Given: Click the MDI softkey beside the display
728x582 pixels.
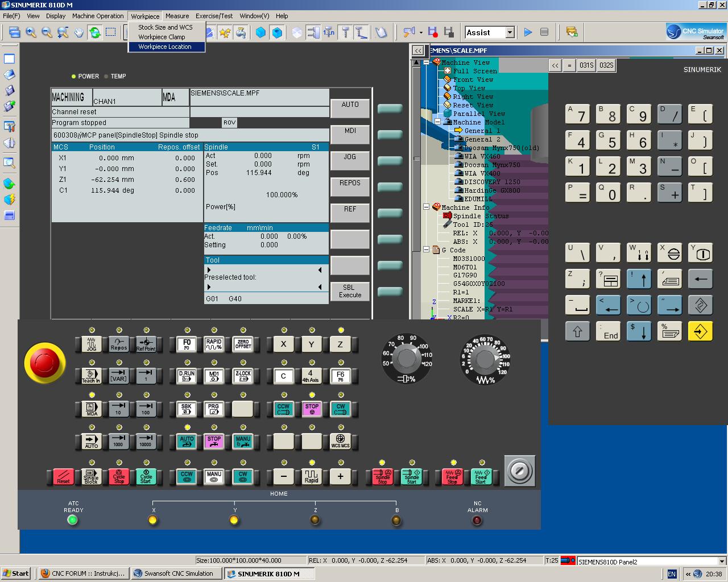Looking at the screenshot, I should pyautogui.click(x=350, y=135).
